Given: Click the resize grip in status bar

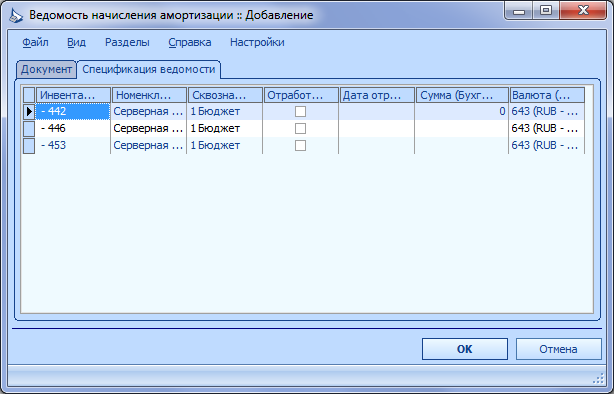Looking at the screenshot, I should pyautogui.click(x=598, y=378).
